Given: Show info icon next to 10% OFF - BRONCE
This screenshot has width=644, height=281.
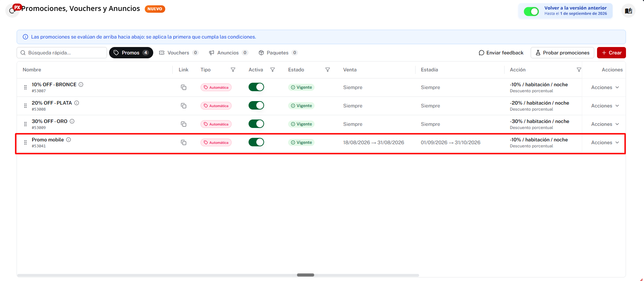Looking at the screenshot, I should click(81, 84).
